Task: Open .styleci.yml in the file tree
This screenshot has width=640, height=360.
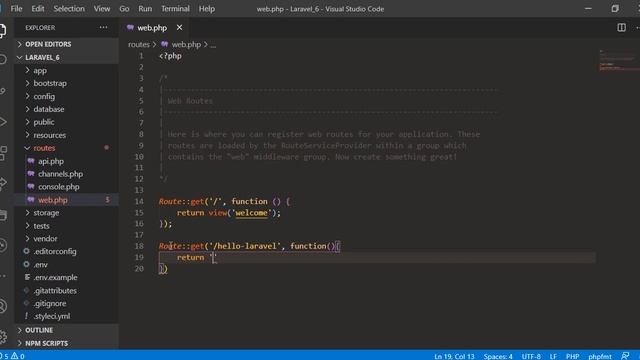Action: 67,316
